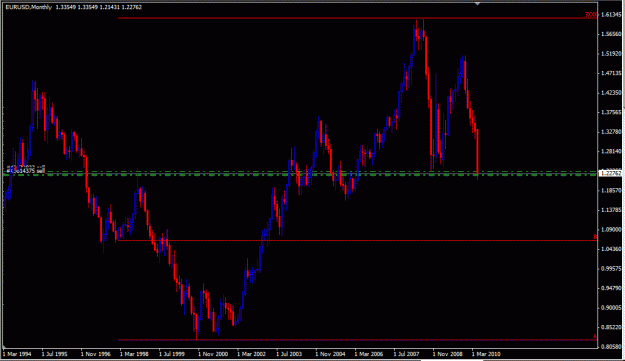Click the 1 Mar 2006 date label
The width and height of the screenshot is (625, 361).
tap(368, 354)
